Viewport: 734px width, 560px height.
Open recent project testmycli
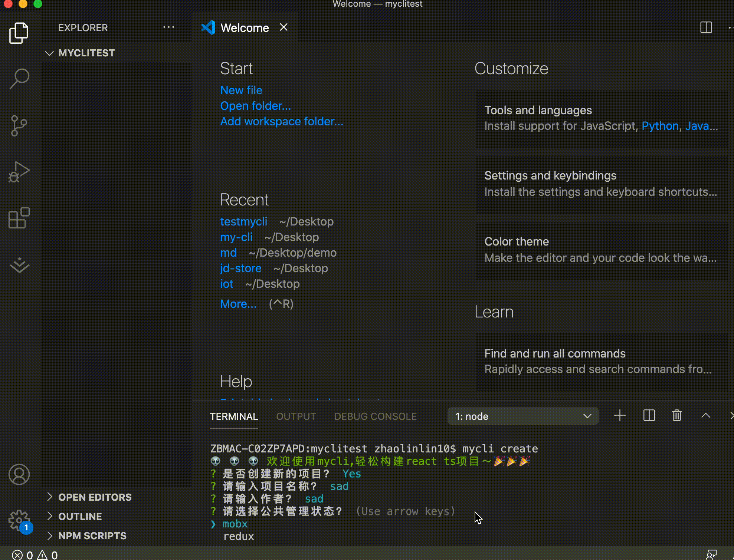(244, 221)
